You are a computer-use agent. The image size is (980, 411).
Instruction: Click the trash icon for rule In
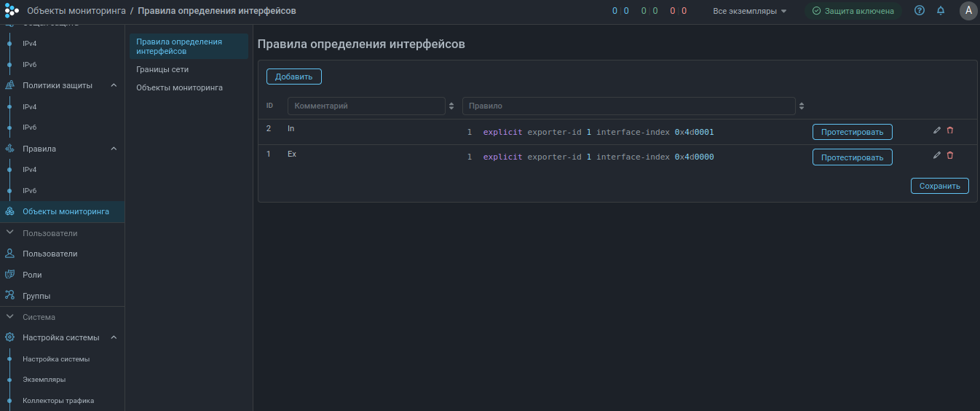(x=950, y=130)
